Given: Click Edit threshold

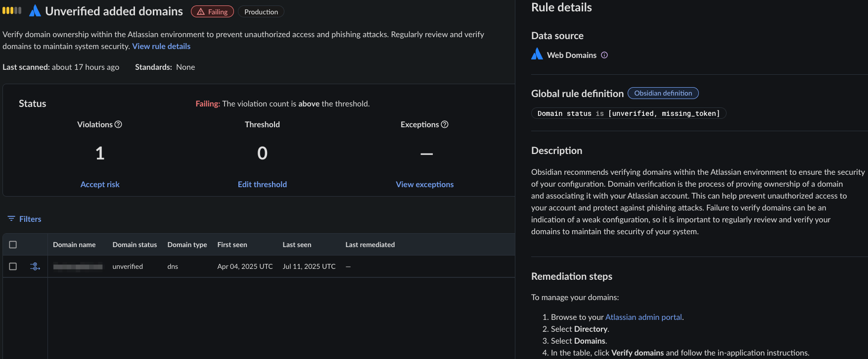Looking at the screenshot, I should tap(262, 184).
